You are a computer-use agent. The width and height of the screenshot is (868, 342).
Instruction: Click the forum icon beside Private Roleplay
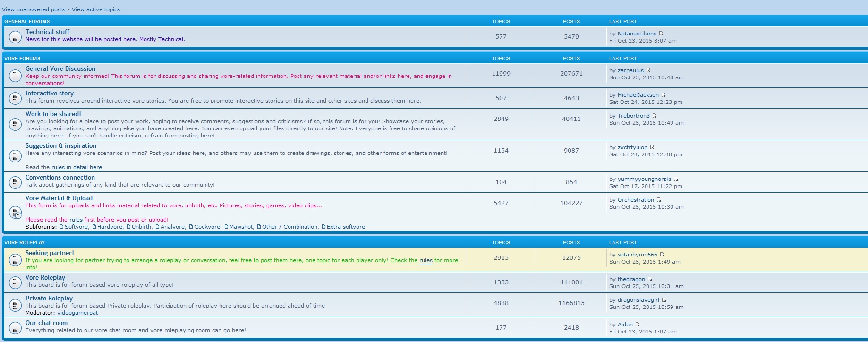point(16,306)
